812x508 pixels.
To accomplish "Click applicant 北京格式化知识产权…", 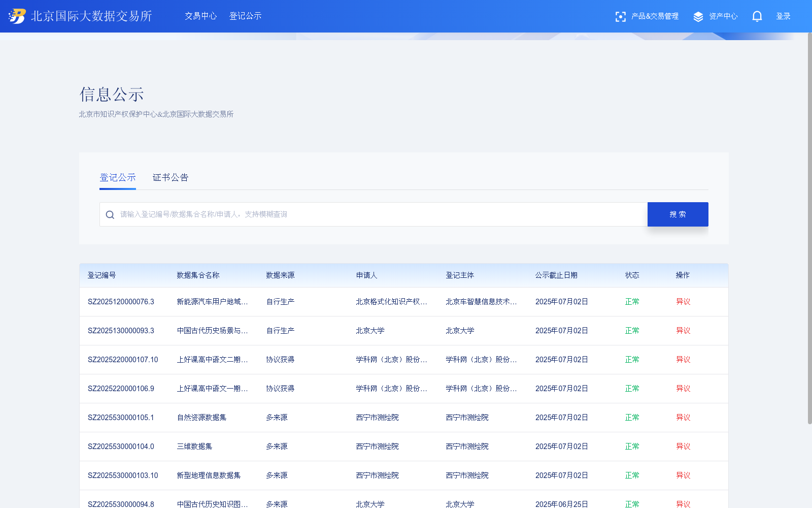I will (x=391, y=302).
